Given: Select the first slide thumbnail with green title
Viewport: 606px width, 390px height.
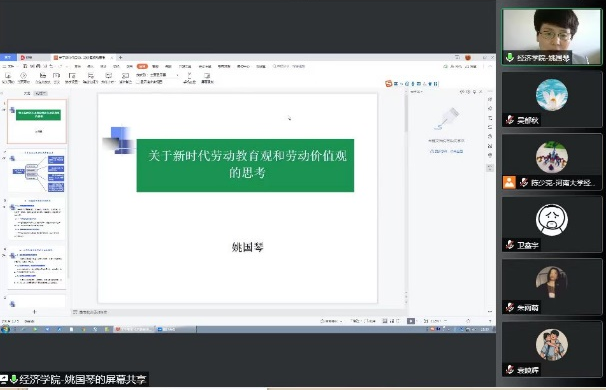Looking at the screenshot, I should point(37,121).
